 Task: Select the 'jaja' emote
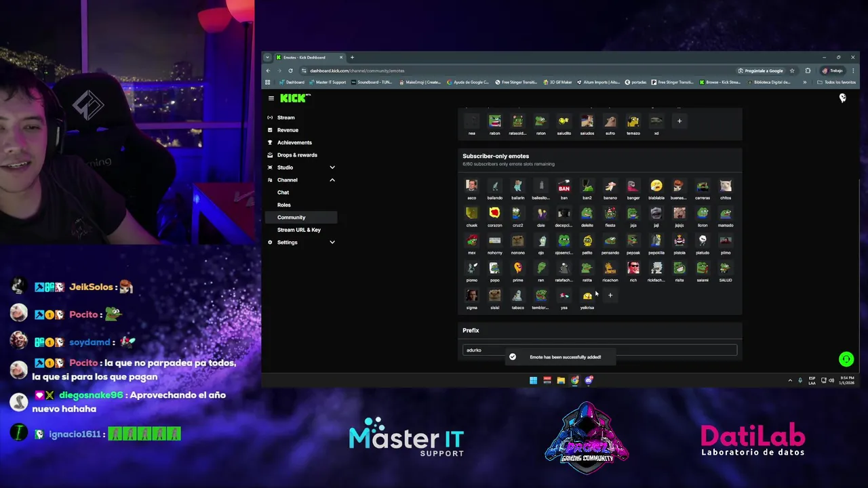(633, 213)
